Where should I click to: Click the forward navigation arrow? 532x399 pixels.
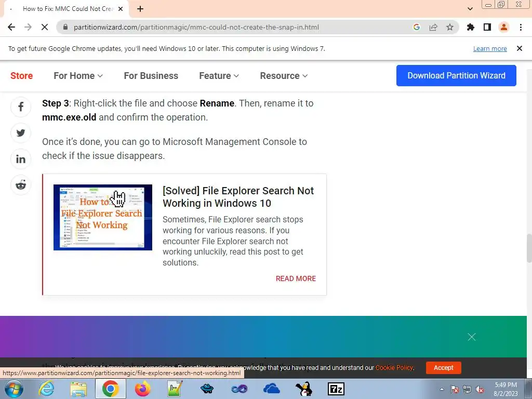[28, 27]
